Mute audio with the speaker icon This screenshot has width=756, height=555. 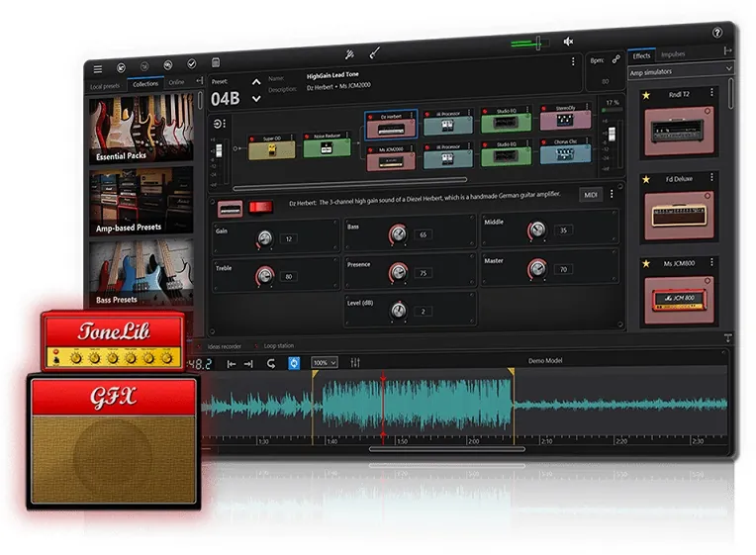pos(568,42)
